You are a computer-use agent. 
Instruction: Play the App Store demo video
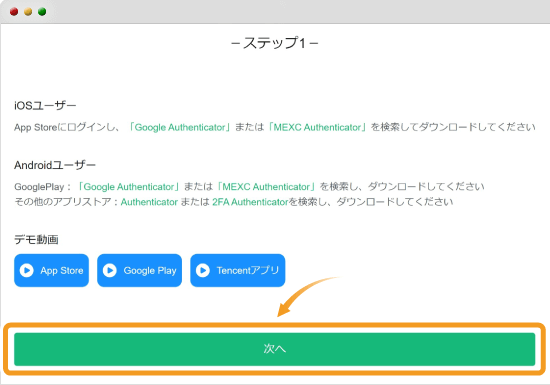click(51, 270)
